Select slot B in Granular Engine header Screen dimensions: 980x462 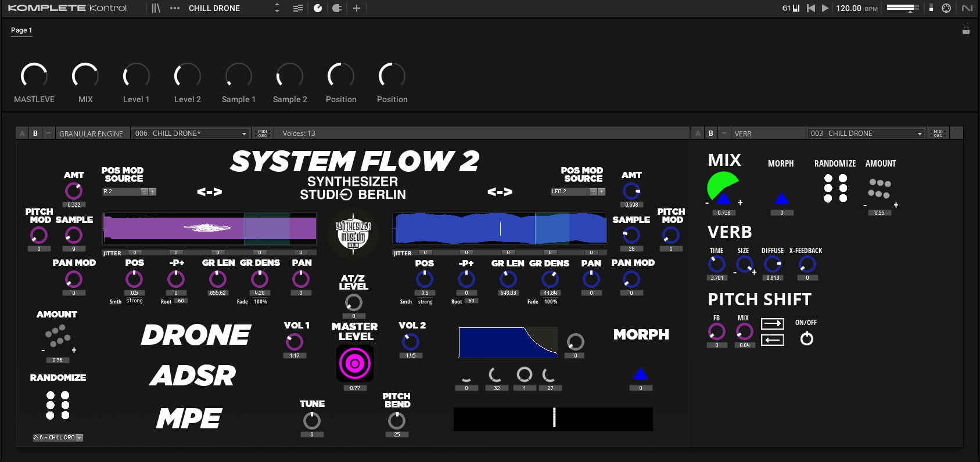click(35, 133)
